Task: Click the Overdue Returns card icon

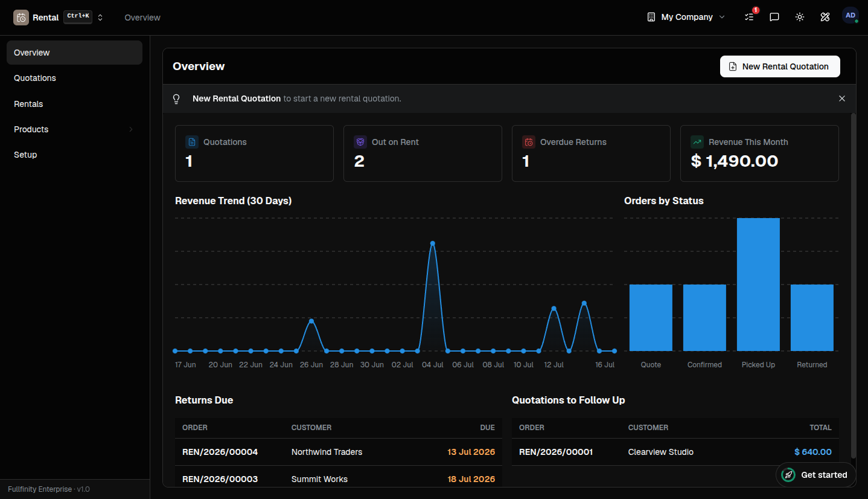Action: pos(529,142)
